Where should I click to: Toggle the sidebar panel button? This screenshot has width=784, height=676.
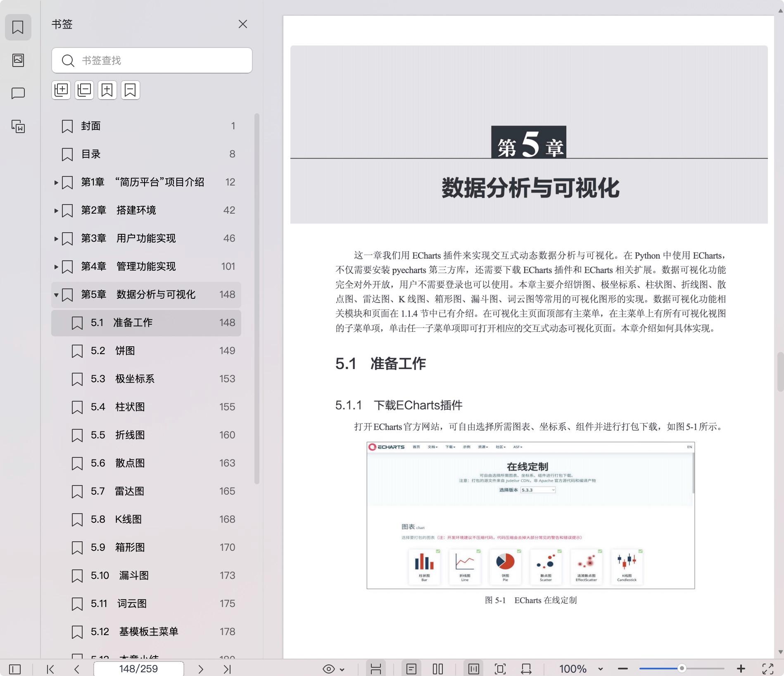pyautogui.click(x=15, y=669)
